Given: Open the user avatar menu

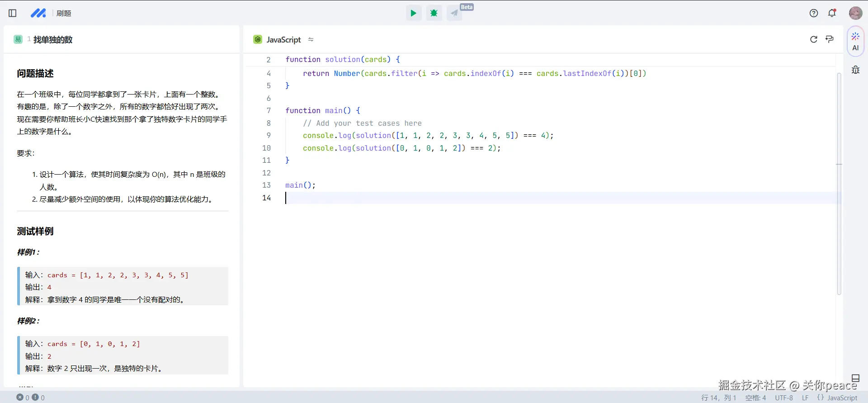Looking at the screenshot, I should pyautogui.click(x=855, y=13).
